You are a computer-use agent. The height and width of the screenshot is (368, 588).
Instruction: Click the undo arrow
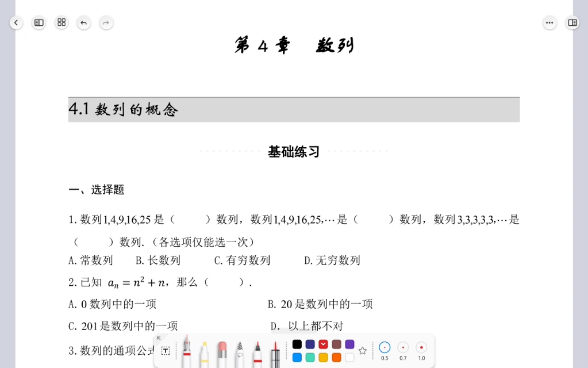pyautogui.click(x=84, y=22)
